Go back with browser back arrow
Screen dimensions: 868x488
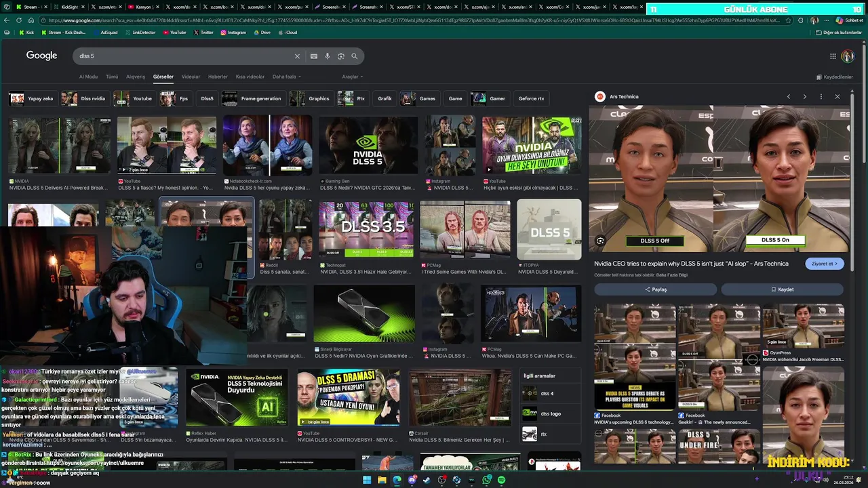coord(6,20)
